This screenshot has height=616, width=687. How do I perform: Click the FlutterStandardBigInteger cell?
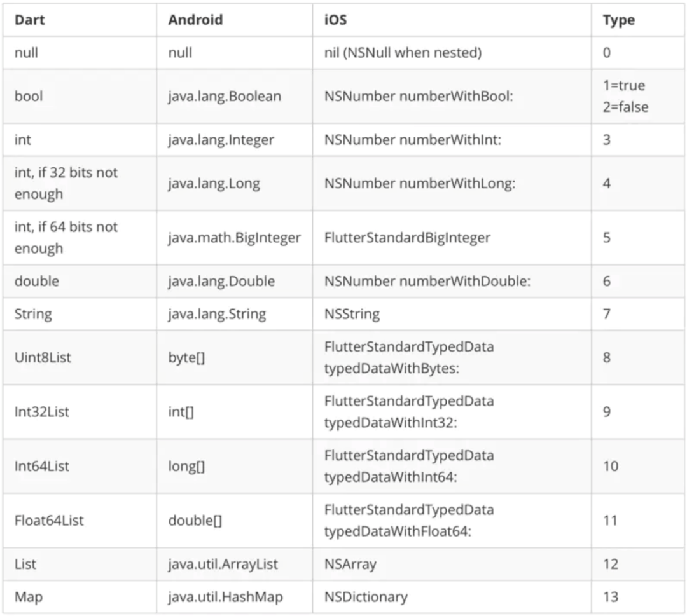click(407, 238)
